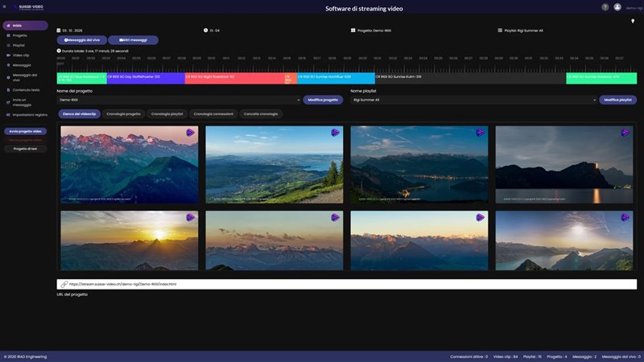Click the SUISSE-VIDEO logo
This screenshot has height=362, width=644.
coord(28,7)
